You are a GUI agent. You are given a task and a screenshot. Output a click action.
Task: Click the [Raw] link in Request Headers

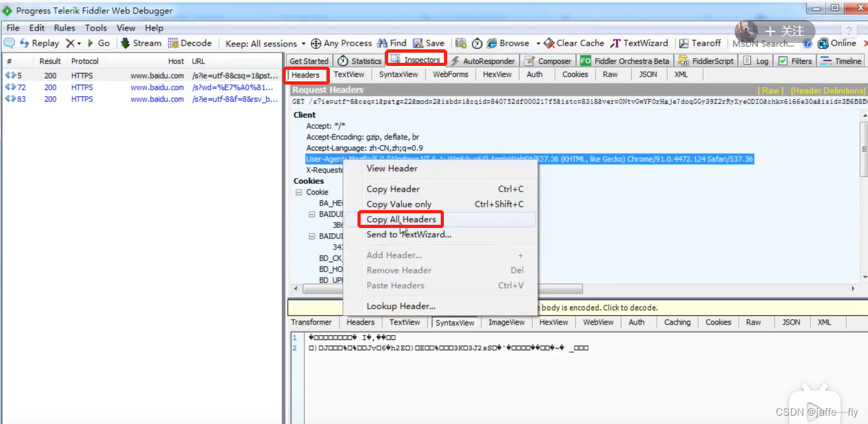tap(770, 90)
